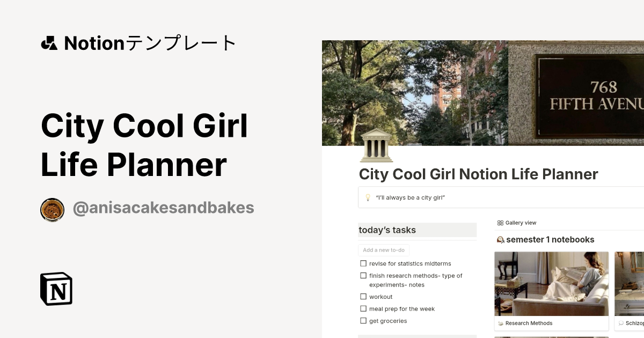Tick the get groceries checkbox
This screenshot has height=338, width=644.
[363, 320]
